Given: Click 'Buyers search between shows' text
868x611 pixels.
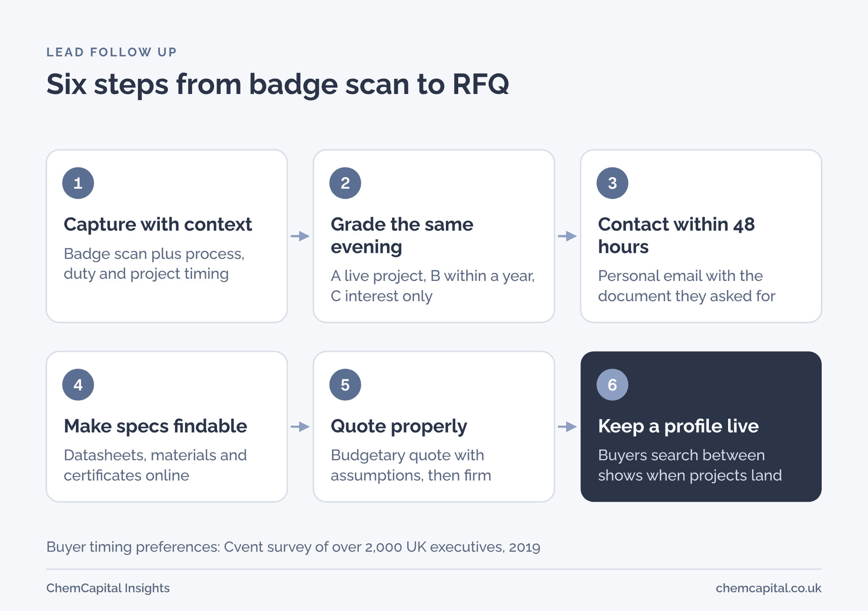Looking at the screenshot, I should point(690,465).
